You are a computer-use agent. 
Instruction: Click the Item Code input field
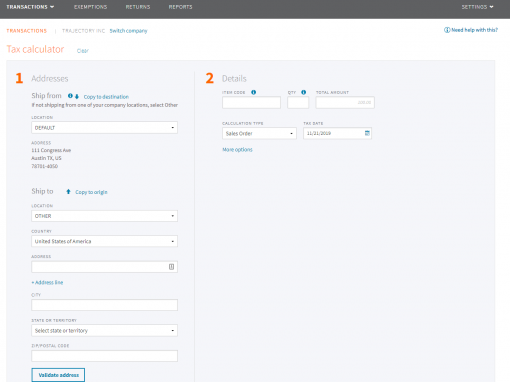251,103
